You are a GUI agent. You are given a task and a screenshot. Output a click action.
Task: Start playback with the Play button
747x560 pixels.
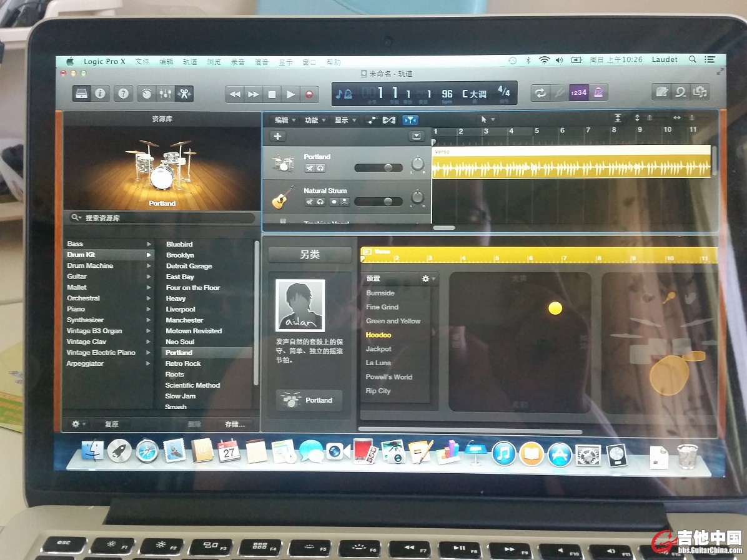[290, 94]
